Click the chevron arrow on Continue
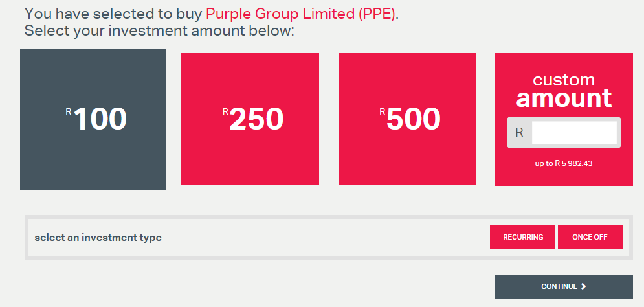This screenshot has height=307, width=644. click(584, 286)
